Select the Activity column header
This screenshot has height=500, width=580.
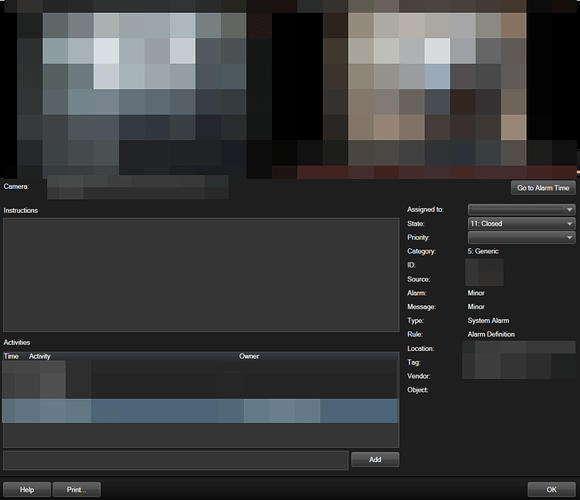click(x=40, y=356)
